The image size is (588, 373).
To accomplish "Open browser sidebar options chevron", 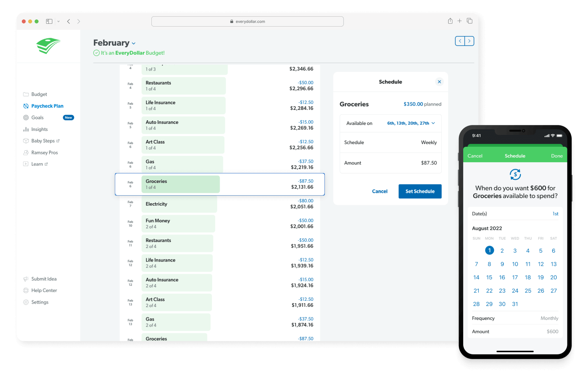I will (x=58, y=21).
